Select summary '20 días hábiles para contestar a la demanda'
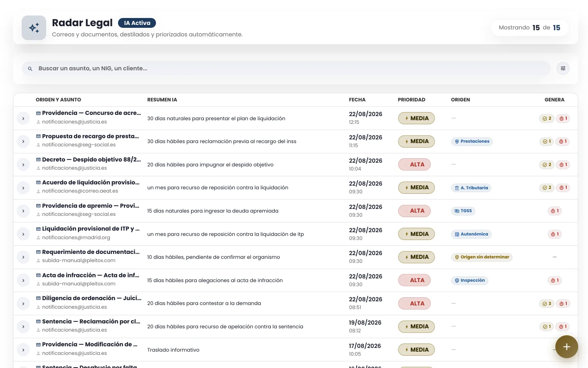Screen dimensions: 588x368 click(x=204, y=303)
